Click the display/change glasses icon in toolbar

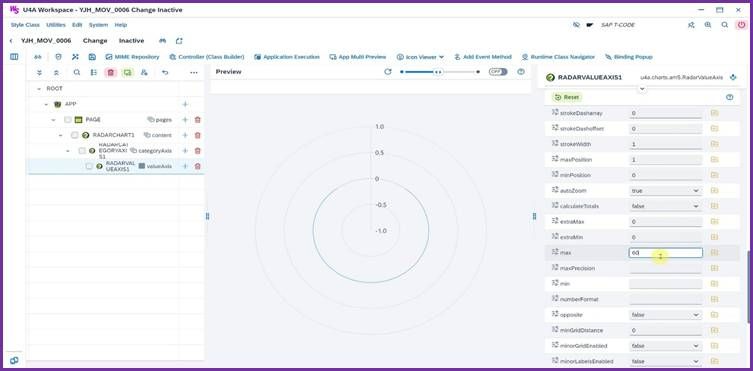38,57
